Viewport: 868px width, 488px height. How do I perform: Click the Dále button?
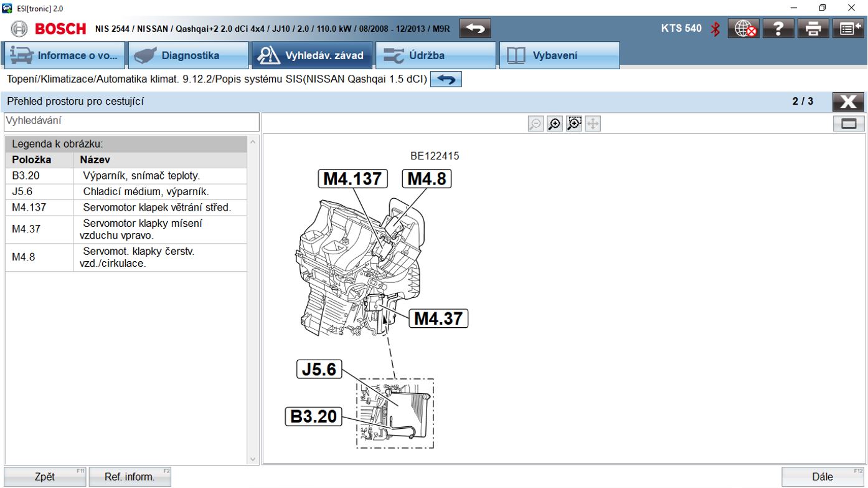point(823,477)
